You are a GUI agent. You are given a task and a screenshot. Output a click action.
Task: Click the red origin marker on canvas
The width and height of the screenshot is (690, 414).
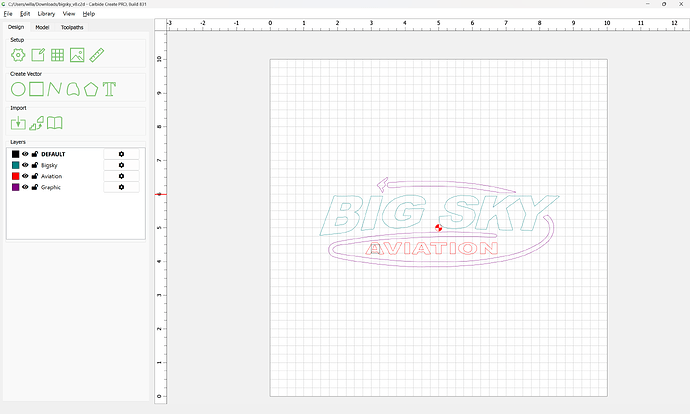click(438, 227)
